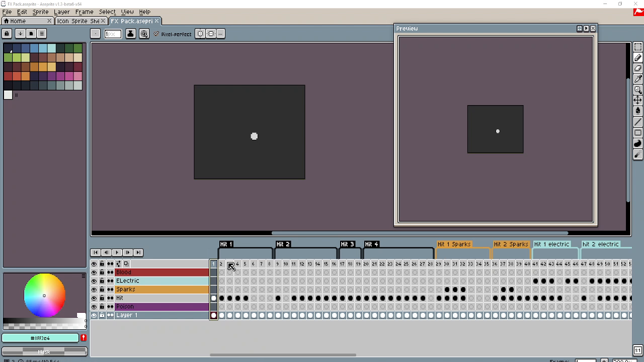Image resolution: width=644 pixels, height=362 pixels.
Task: Open the palette options menu icon
Action: click(42, 34)
